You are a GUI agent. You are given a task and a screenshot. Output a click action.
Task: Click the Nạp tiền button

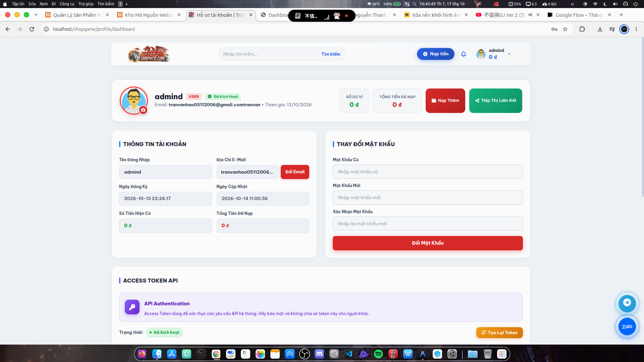(x=435, y=54)
